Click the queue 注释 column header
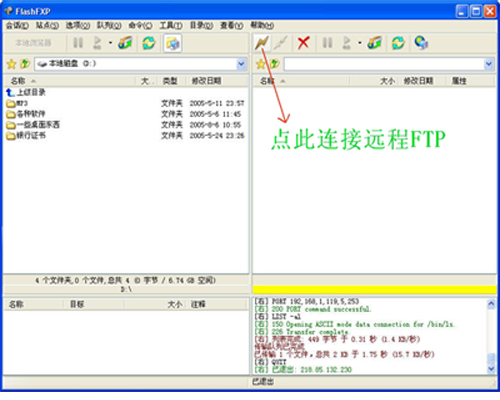 click(217, 304)
